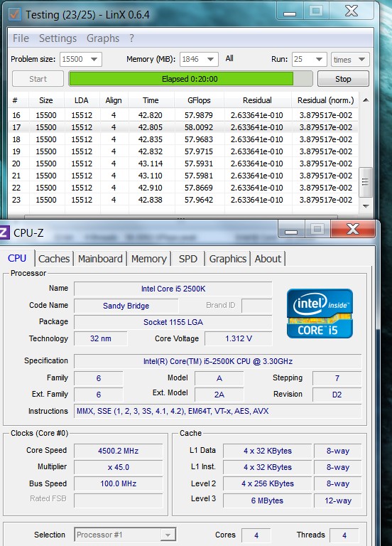Click the Size column header
This screenshot has width=392, height=546.
pyautogui.click(x=46, y=100)
